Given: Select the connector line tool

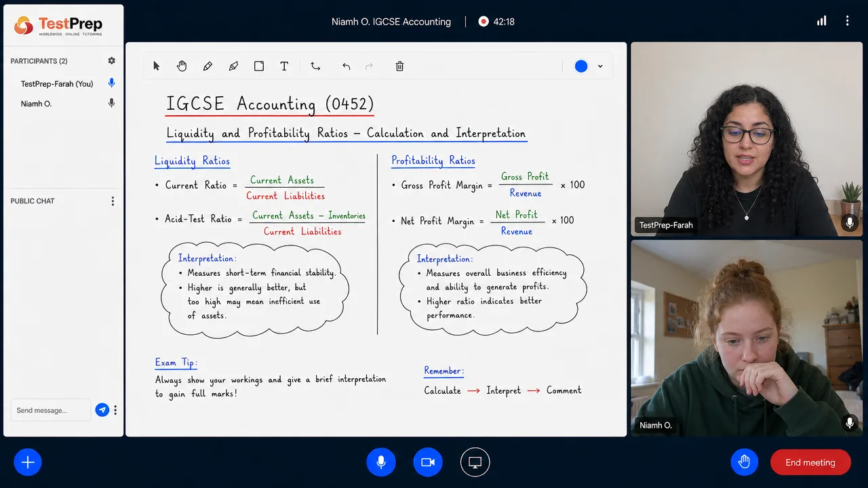Looking at the screenshot, I should [x=315, y=66].
